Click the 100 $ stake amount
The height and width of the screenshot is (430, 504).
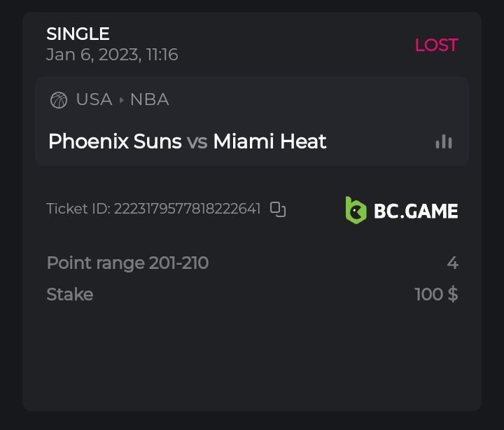(436, 294)
